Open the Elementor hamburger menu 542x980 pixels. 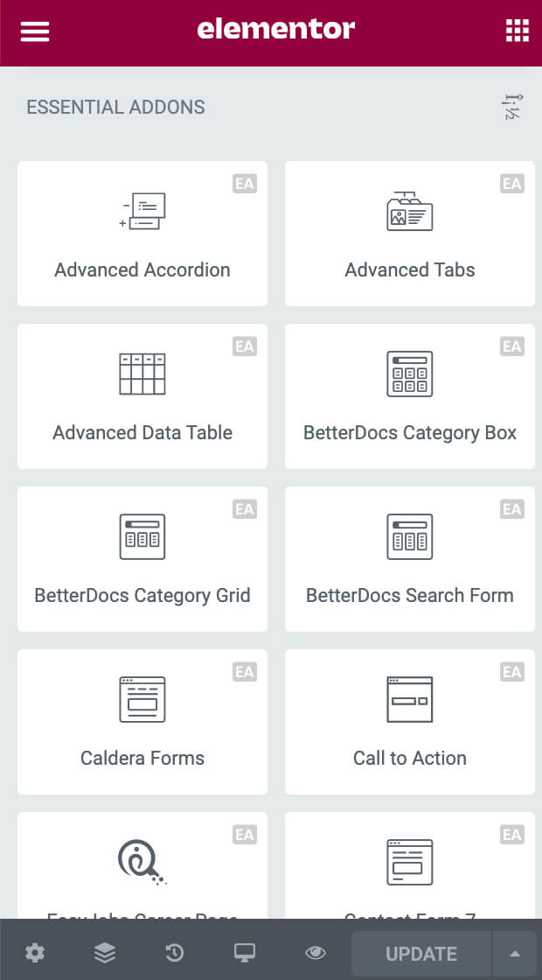(35, 31)
